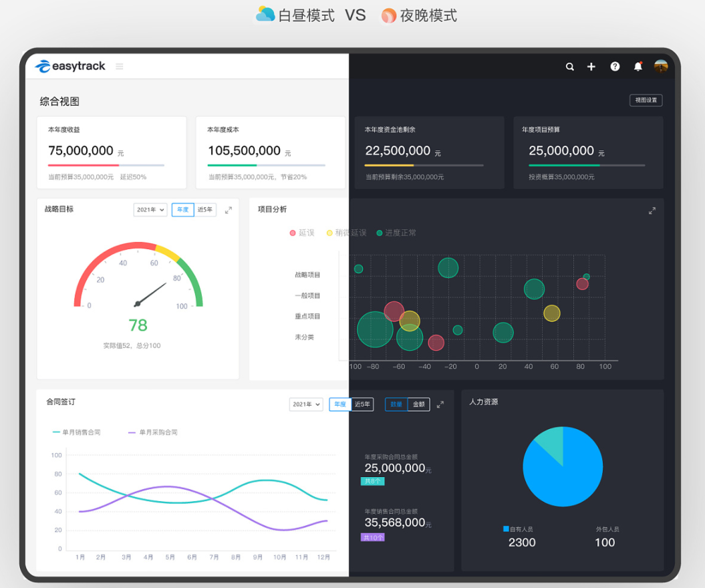Expand the 战略目标 panel fullscreen
The image size is (705, 588).
click(x=229, y=210)
